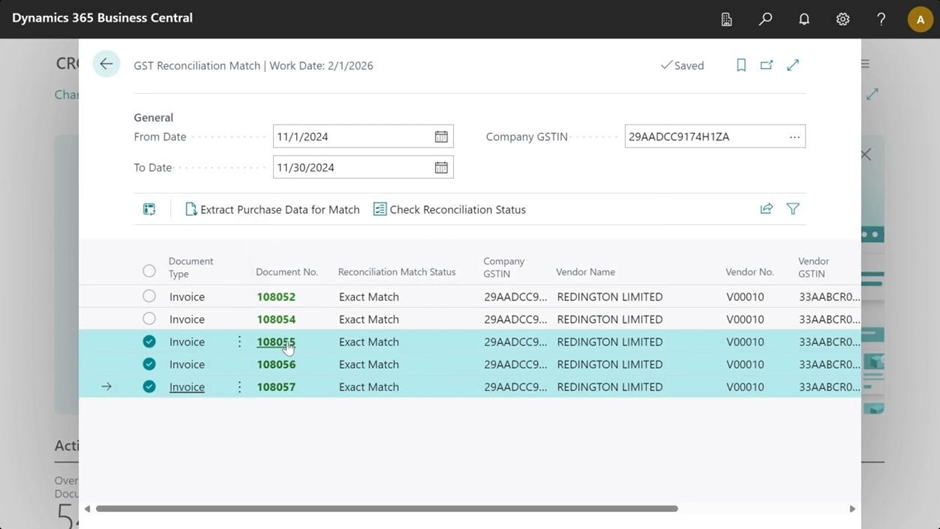Open the settings gear
This screenshot has width=940, height=529.
point(843,19)
